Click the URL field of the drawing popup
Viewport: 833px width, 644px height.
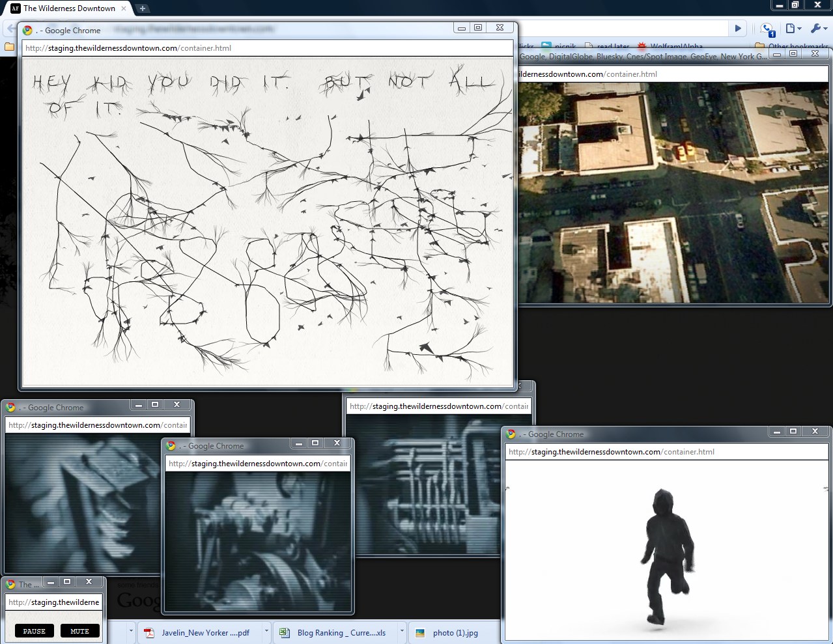click(x=267, y=48)
